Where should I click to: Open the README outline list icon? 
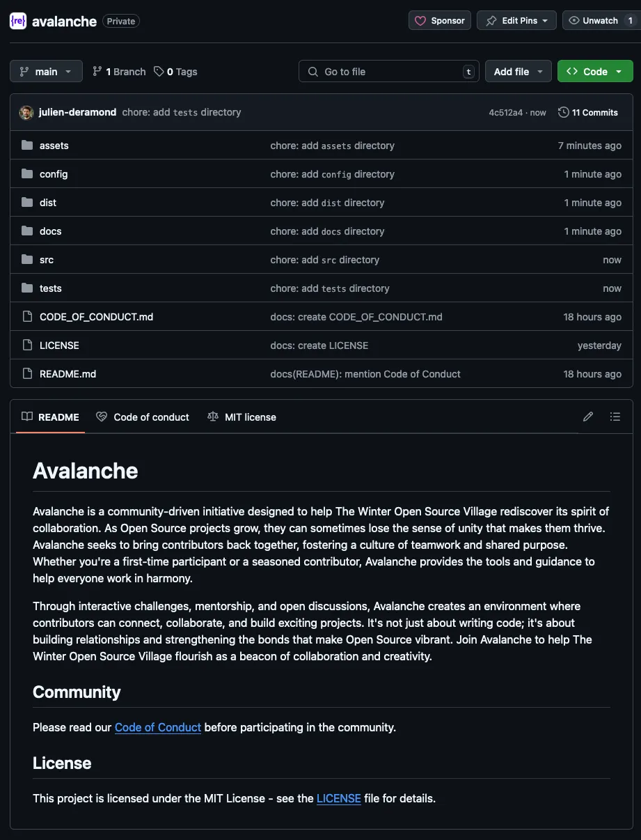pyautogui.click(x=615, y=417)
